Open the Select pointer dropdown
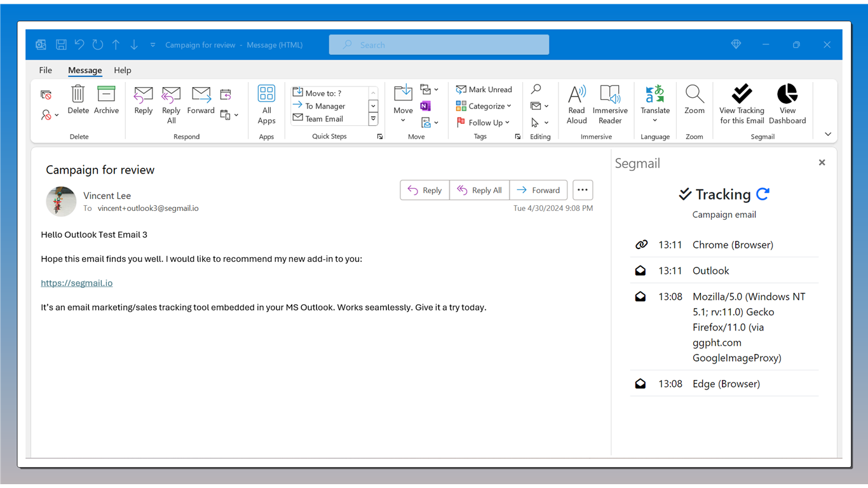The height and width of the screenshot is (488, 868). [x=539, y=123]
